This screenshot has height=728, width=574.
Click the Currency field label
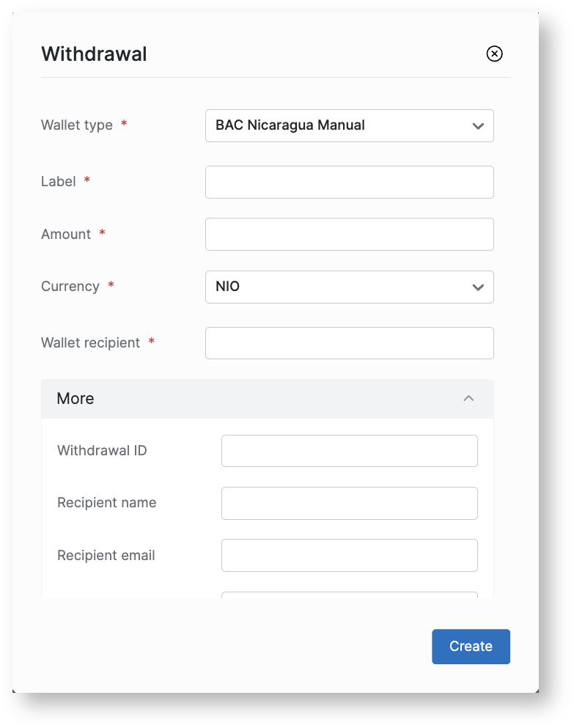click(x=70, y=287)
